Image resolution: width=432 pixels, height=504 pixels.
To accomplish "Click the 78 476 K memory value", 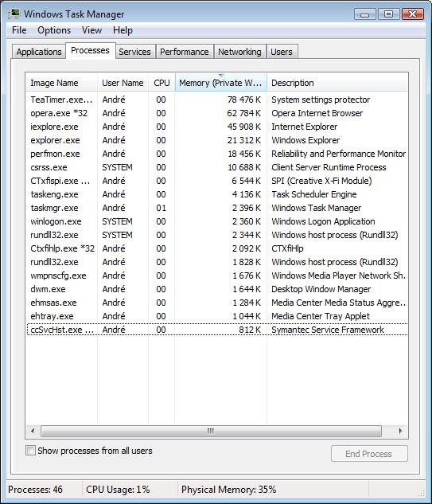I will coord(244,100).
